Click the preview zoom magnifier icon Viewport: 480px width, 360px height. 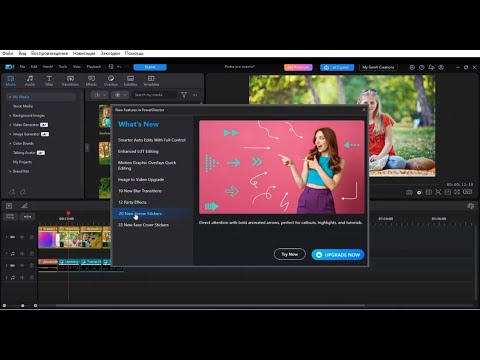click(438, 192)
